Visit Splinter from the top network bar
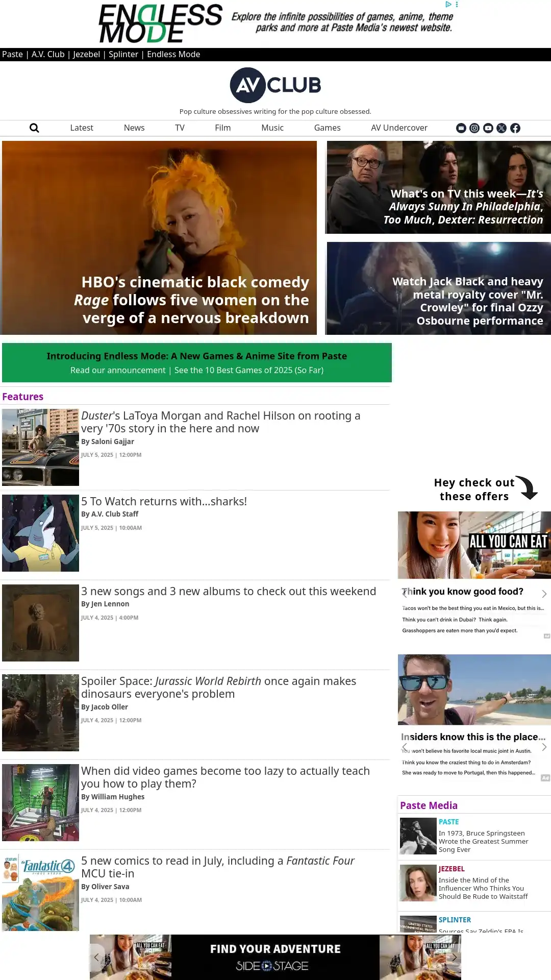The image size is (551, 980). pos(123,54)
